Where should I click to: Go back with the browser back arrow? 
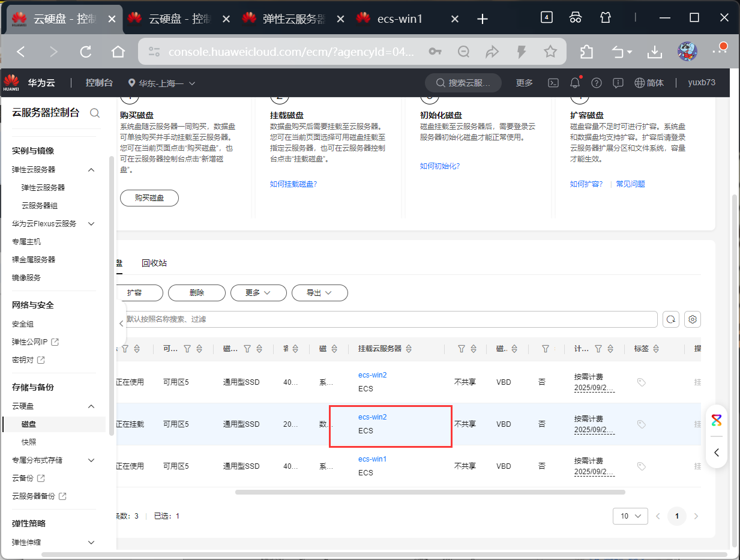point(21,52)
